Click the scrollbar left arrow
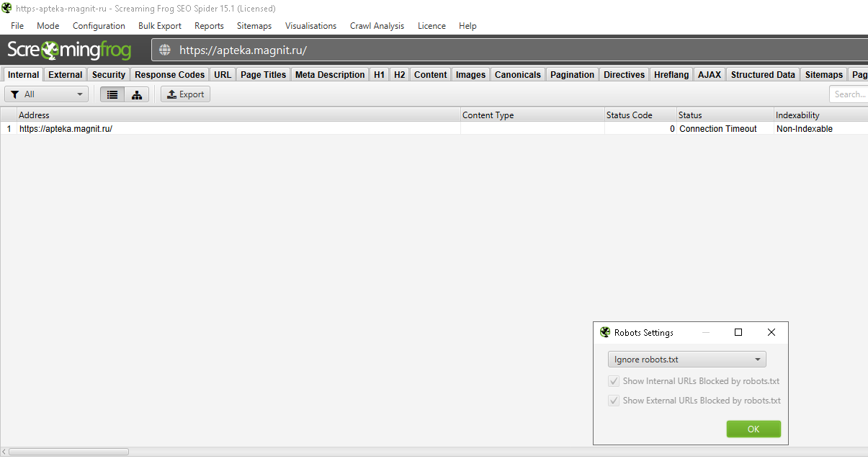This screenshot has width=868, height=464. [x=4, y=452]
